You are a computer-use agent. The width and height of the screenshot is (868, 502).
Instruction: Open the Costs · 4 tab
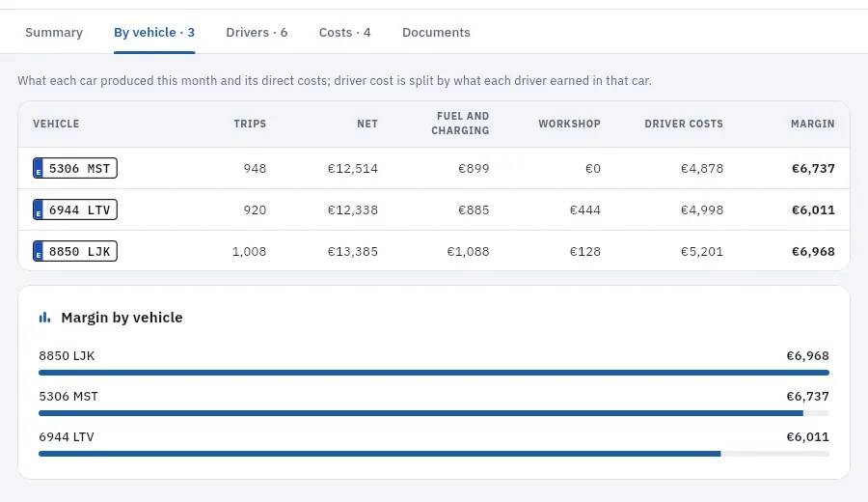[345, 32]
